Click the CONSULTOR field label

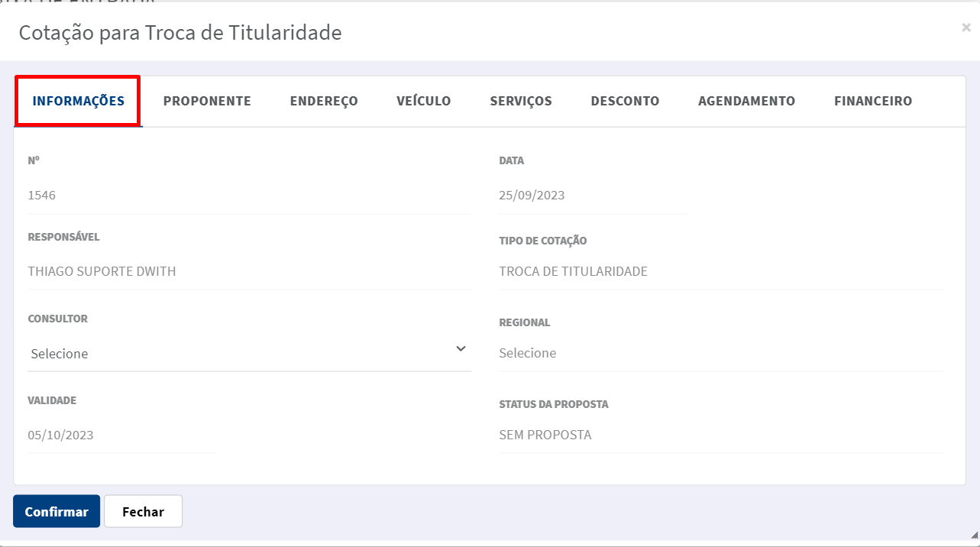[x=58, y=319]
